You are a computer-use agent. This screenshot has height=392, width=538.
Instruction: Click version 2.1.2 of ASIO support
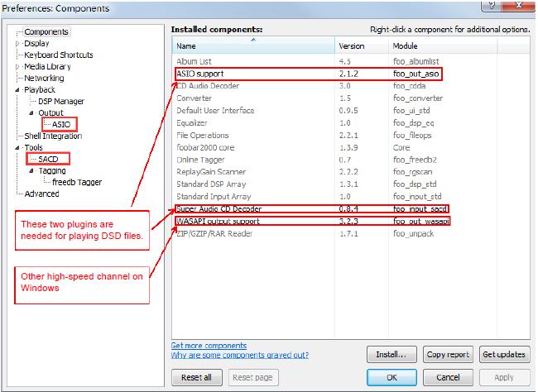pos(348,74)
